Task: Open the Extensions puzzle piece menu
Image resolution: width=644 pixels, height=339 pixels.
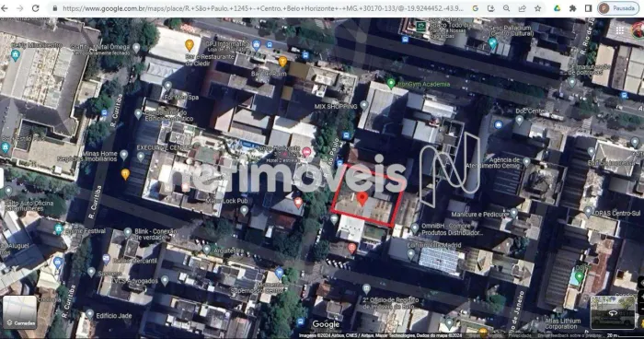Action: pos(572,8)
